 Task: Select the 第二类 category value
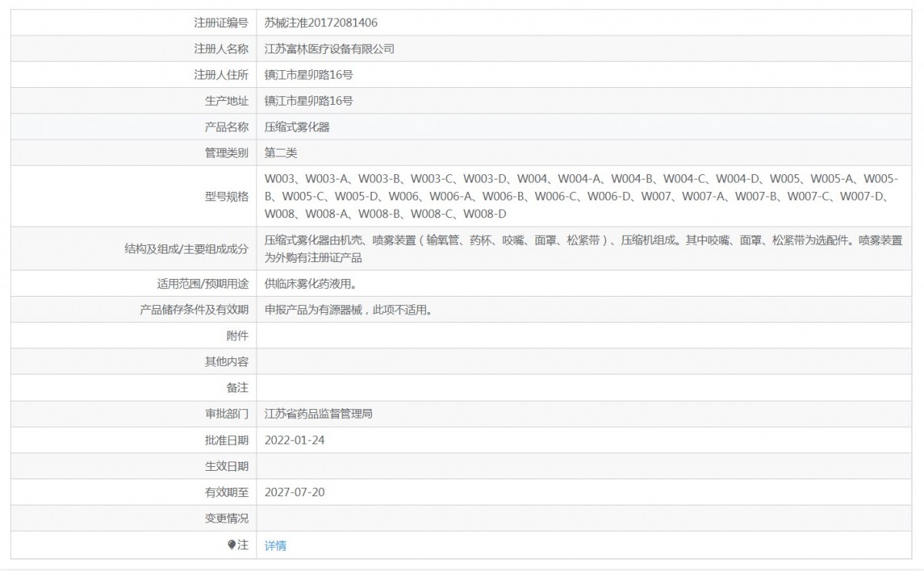(281, 153)
